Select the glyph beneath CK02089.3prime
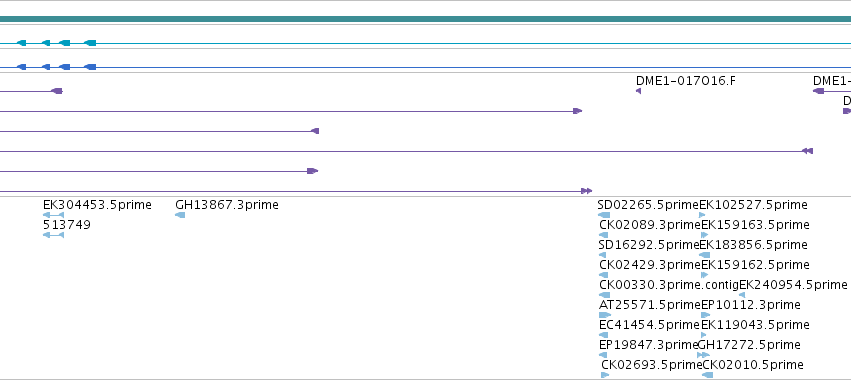This screenshot has height=380, width=851. click(x=603, y=235)
